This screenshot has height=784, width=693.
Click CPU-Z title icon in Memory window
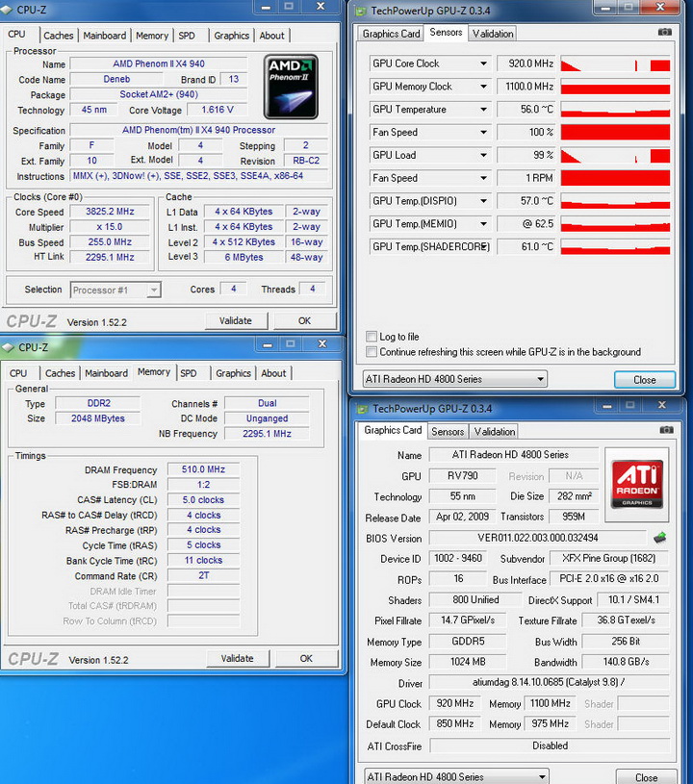(x=8, y=347)
